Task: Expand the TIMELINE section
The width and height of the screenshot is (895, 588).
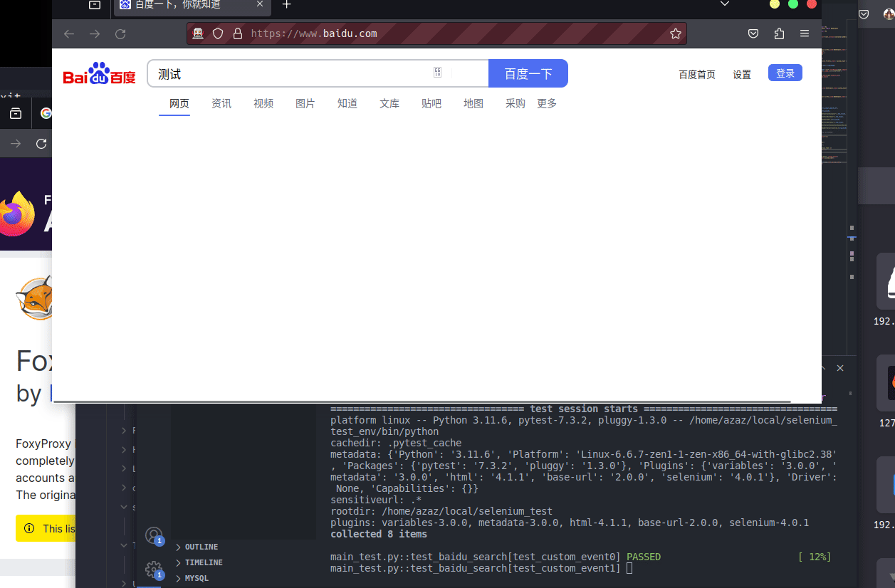Action: [204, 562]
